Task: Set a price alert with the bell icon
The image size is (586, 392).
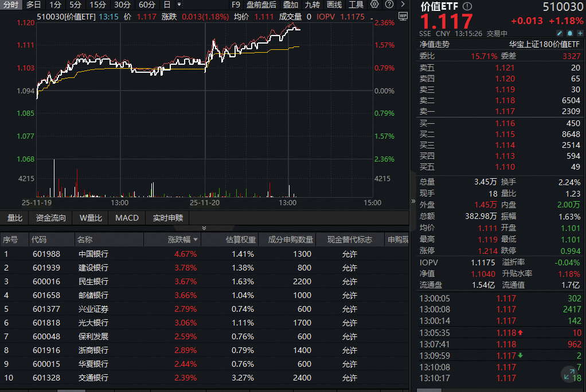Action: pos(569,33)
